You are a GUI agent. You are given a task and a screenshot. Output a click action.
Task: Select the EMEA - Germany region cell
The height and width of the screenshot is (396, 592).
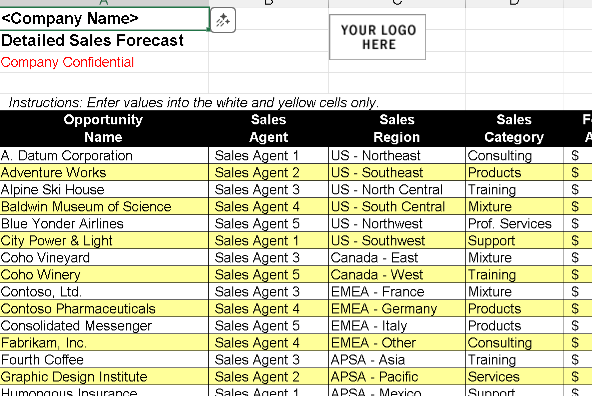[397, 308]
